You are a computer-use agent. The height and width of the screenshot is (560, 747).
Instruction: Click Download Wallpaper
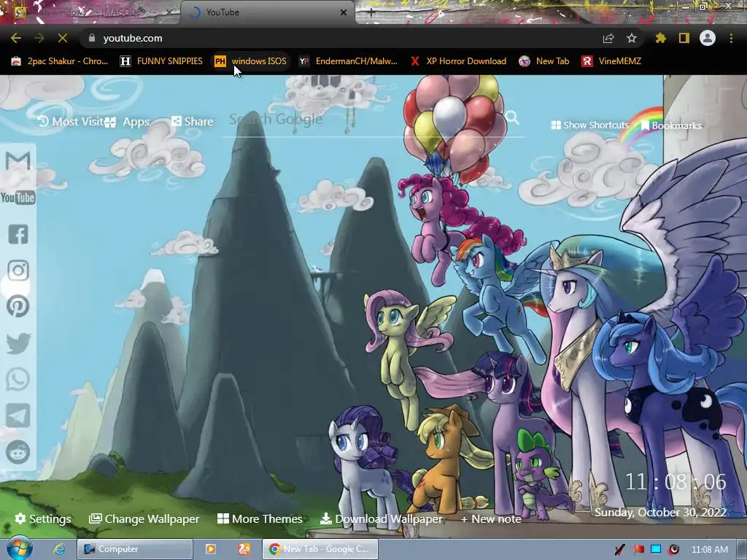pyautogui.click(x=381, y=518)
